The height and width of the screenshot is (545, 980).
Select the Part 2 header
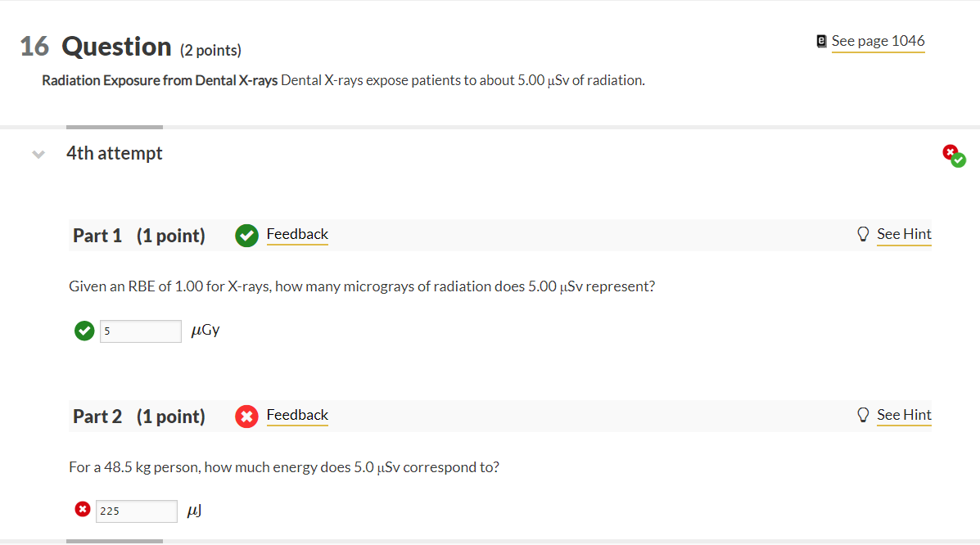click(97, 416)
